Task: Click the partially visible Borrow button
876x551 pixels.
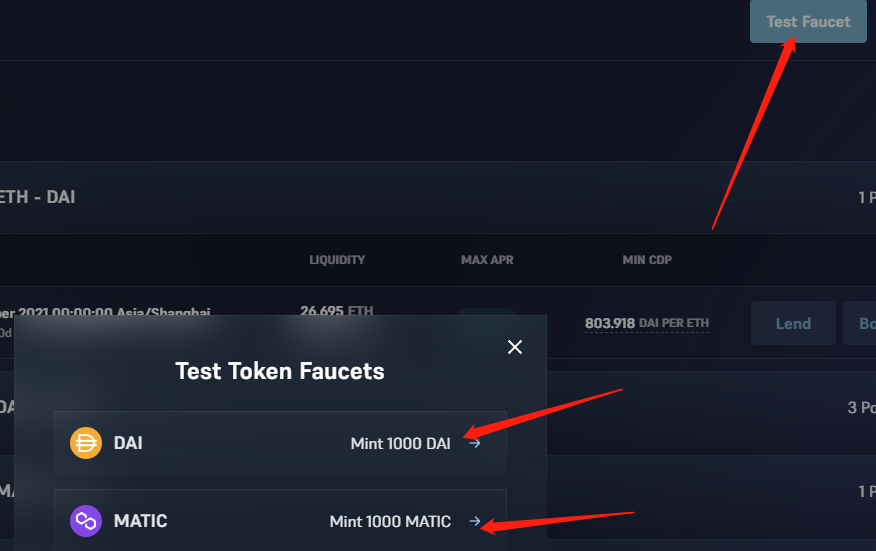Action: (860, 323)
